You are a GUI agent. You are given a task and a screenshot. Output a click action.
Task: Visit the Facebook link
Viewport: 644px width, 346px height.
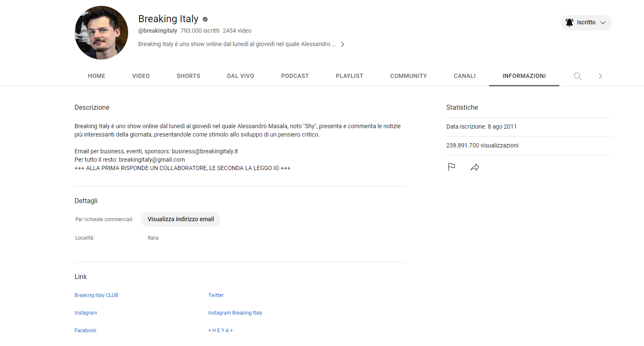click(85, 331)
